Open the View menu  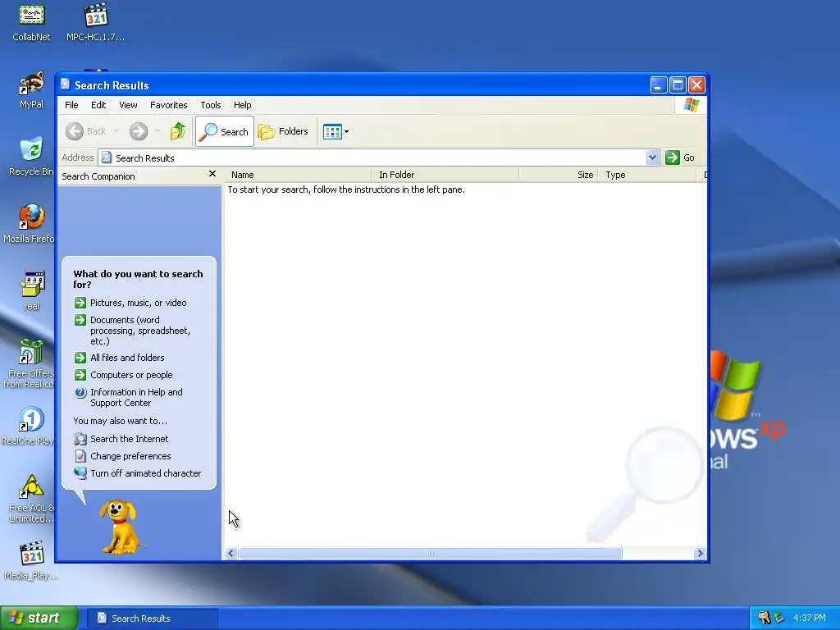point(128,105)
